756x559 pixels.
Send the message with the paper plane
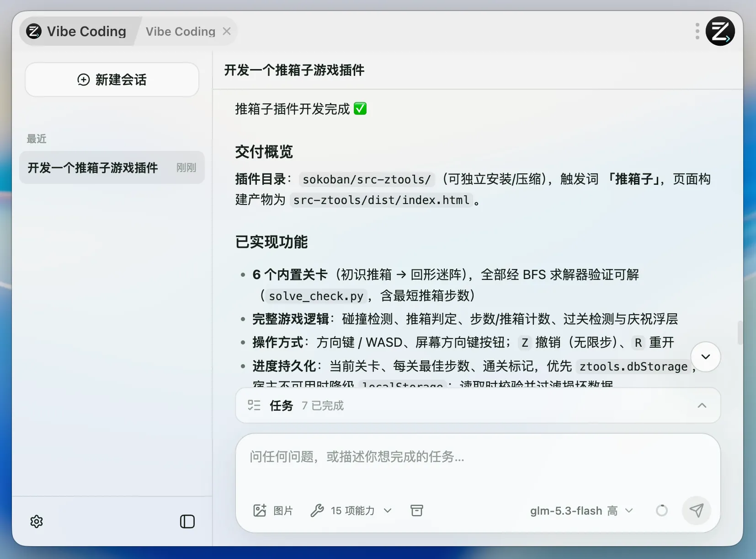(697, 511)
